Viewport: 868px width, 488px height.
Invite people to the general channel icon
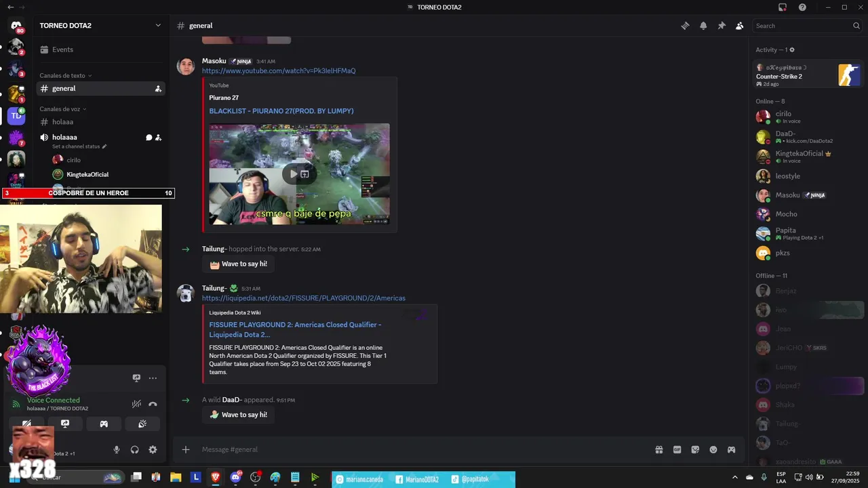coord(158,89)
